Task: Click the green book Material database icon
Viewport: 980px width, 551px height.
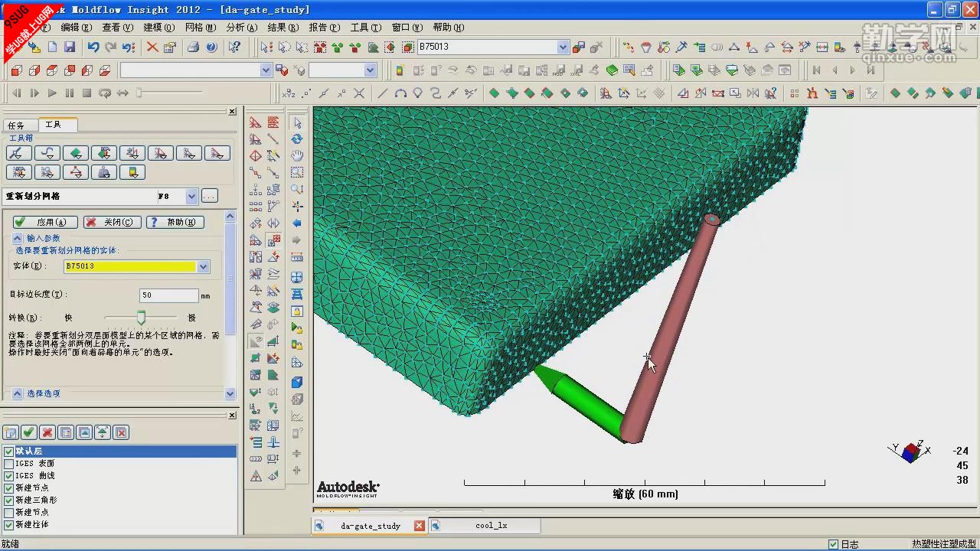Action: point(612,70)
